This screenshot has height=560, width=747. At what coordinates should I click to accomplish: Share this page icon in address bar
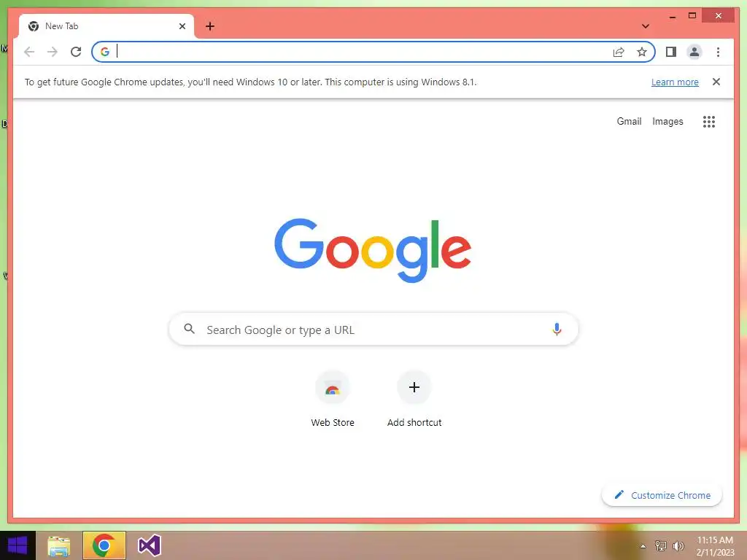pos(619,52)
